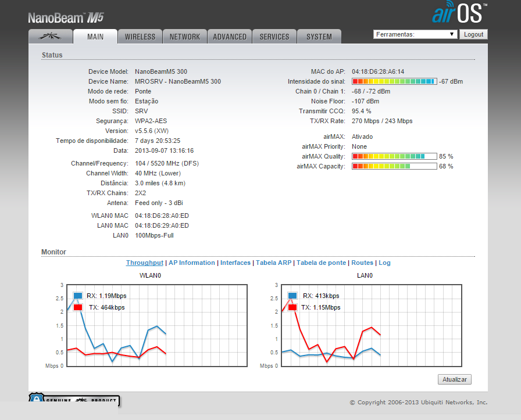Viewport: 521px width, 420px height.
Task: Select distance 3.0 miles (4.8 km)
Action: 160,183
